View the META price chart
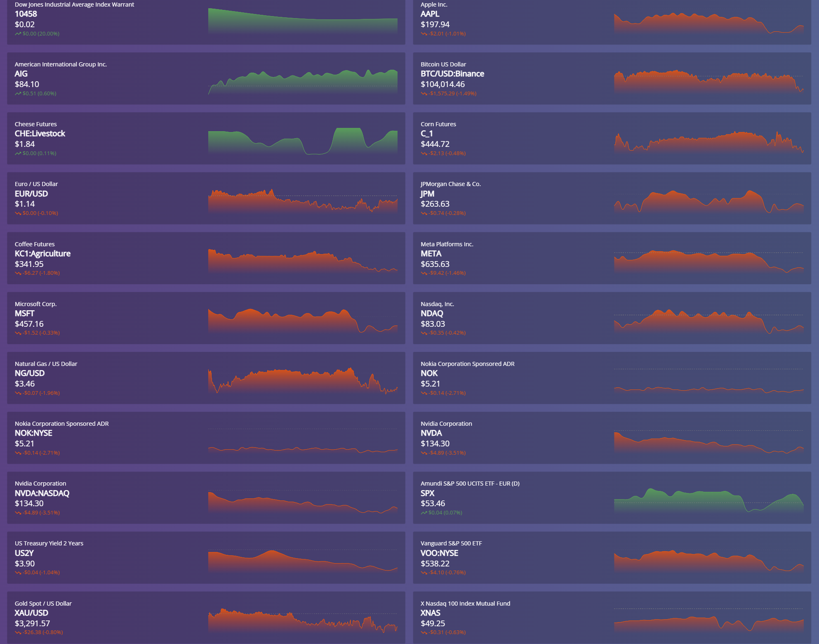This screenshot has width=819, height=644. (x=708, y=262)
